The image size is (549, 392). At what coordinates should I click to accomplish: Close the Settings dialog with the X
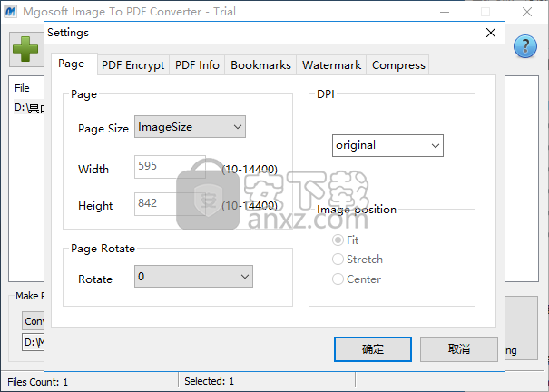click(491, 33)
